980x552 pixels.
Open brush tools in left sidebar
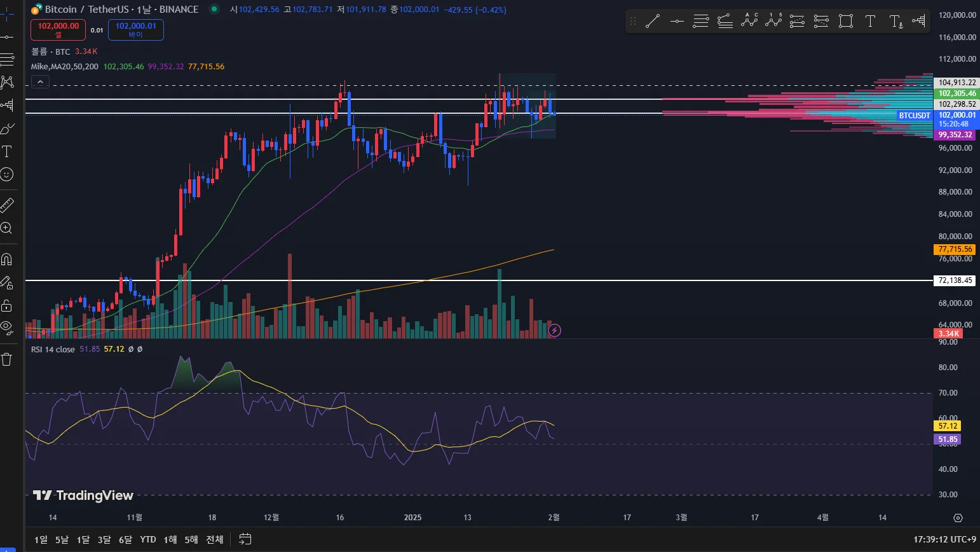click(6, 128)
